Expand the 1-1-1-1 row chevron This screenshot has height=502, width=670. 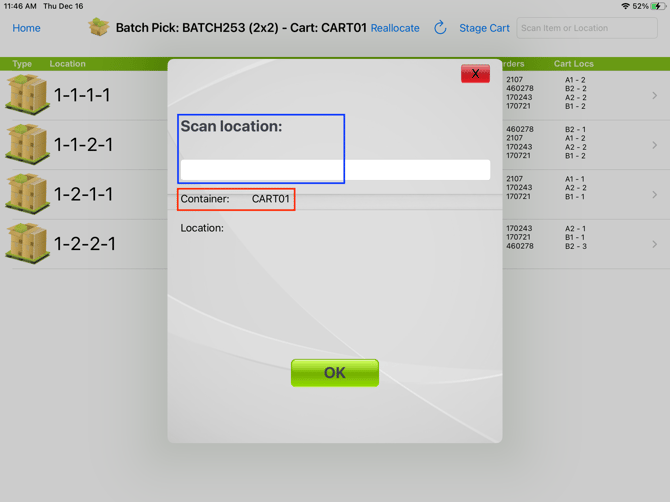click(x=655, y=96)
